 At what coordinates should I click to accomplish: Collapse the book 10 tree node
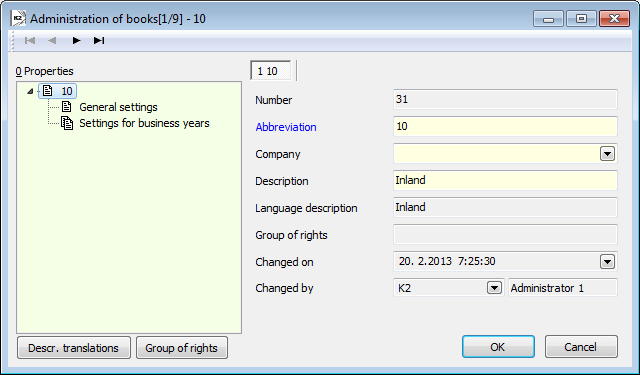click(x=30, y=91)
